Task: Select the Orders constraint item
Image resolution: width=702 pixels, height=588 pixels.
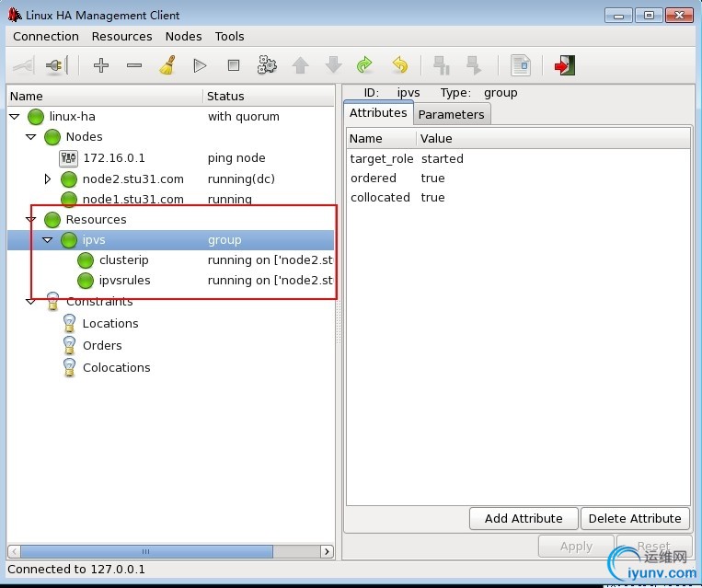Action: [x=102, y=345]
